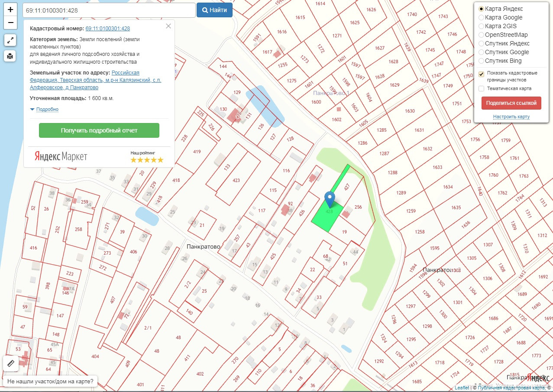The image size is (553, 392).
Task: Click the Найти search button
Action: click(x=214, y=10)
